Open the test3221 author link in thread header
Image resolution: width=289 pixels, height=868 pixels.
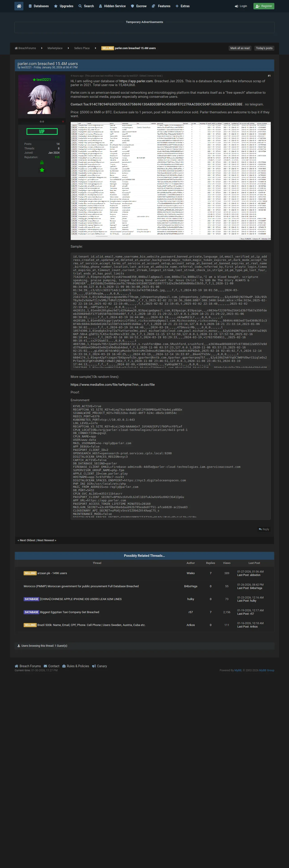point(26,67)
